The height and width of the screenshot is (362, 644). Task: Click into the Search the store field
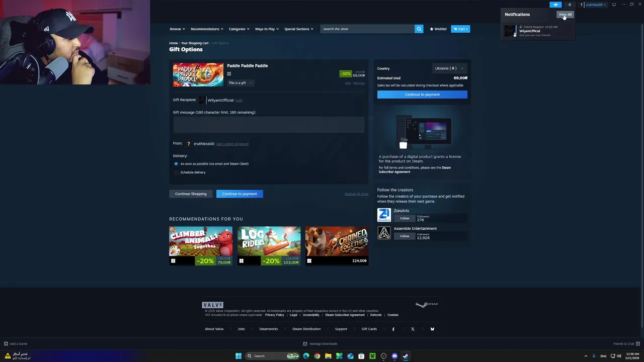point(367,29)
